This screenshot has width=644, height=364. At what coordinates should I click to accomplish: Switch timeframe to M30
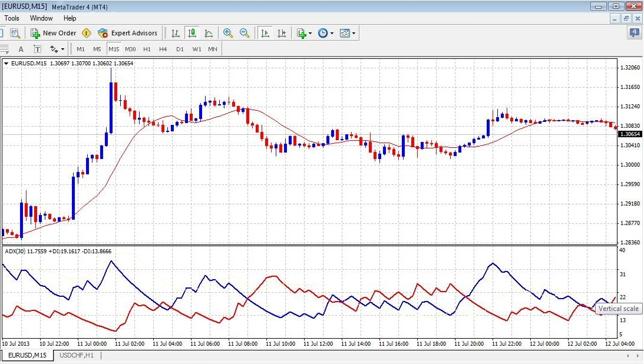click(130, 49)
